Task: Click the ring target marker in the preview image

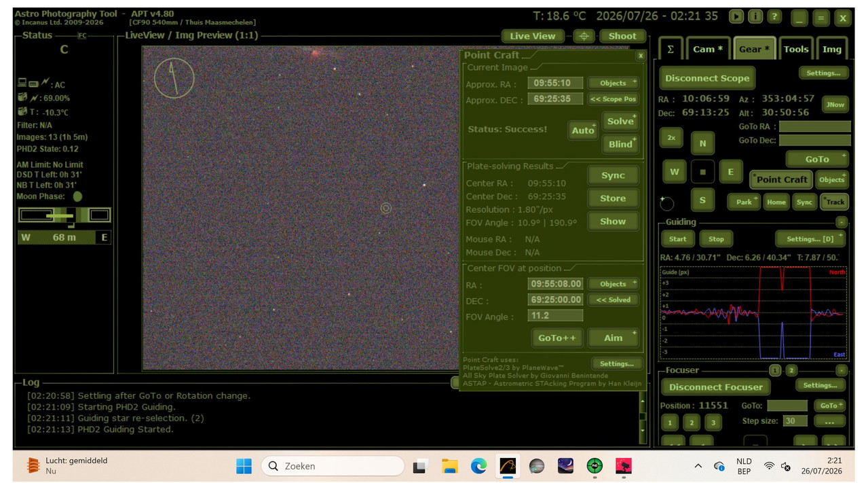Action: click(x=385, y=208)
